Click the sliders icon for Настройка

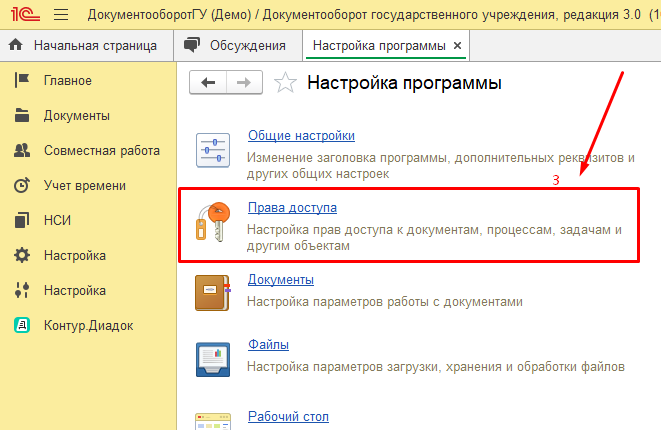click(22, 290)
